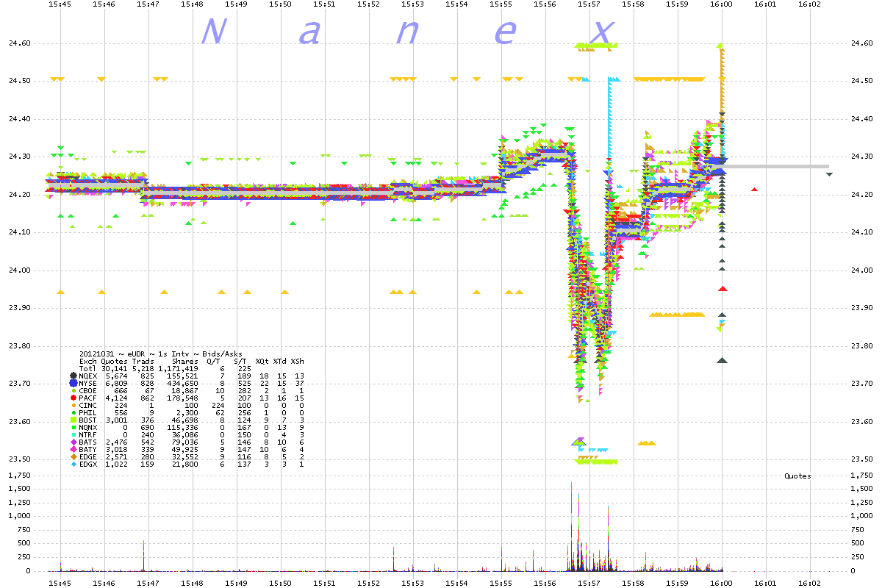Select the chart title '20121031 ~ eUDR ~ 1s Intv ~ Bids/Asks'
The image size is (882, 588).
161,354
